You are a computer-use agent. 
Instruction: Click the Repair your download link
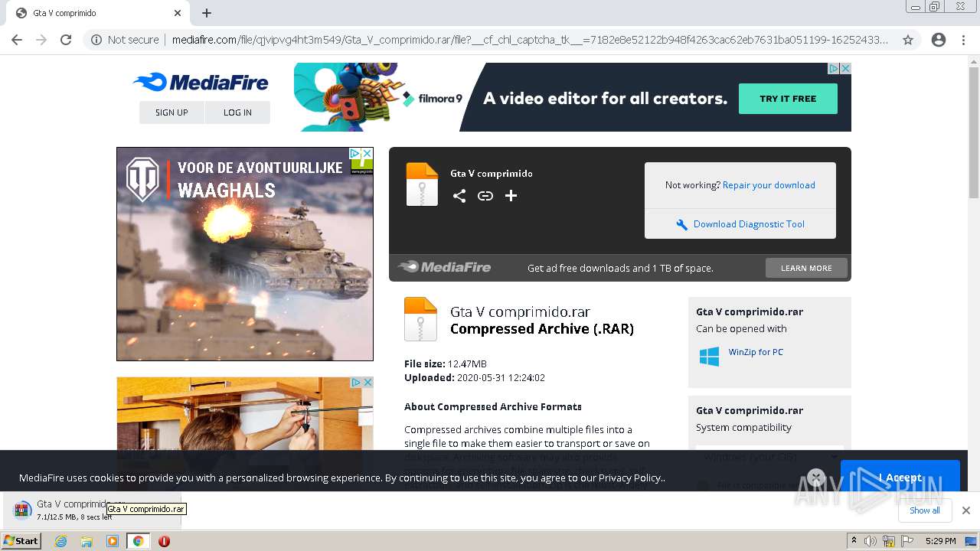(769, 185)
